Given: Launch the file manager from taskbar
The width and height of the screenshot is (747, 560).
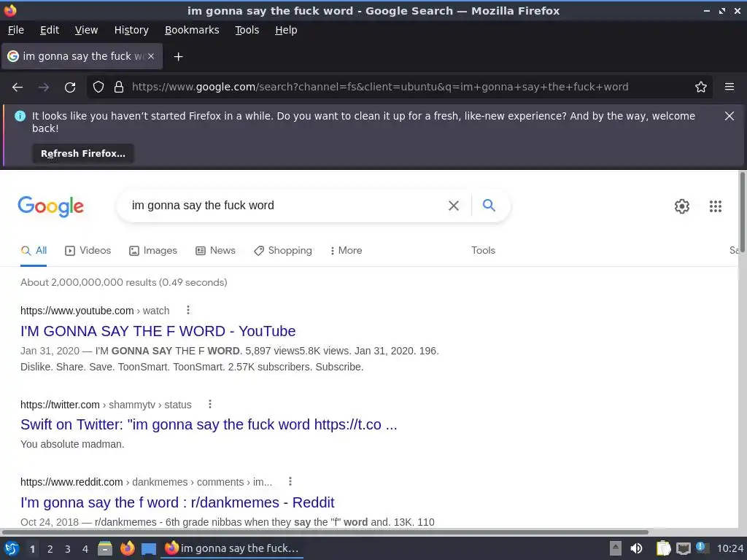Looking at the screenshot, I should [x=105, y=548].
